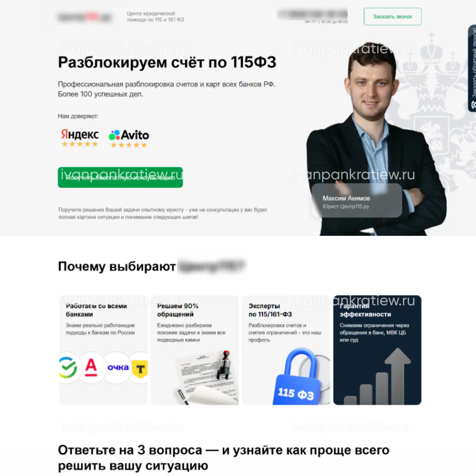The width and height of the screenshot is (476, 476).
Task: Open the Гарантия эффективности dark card
Action: point(377,350)
